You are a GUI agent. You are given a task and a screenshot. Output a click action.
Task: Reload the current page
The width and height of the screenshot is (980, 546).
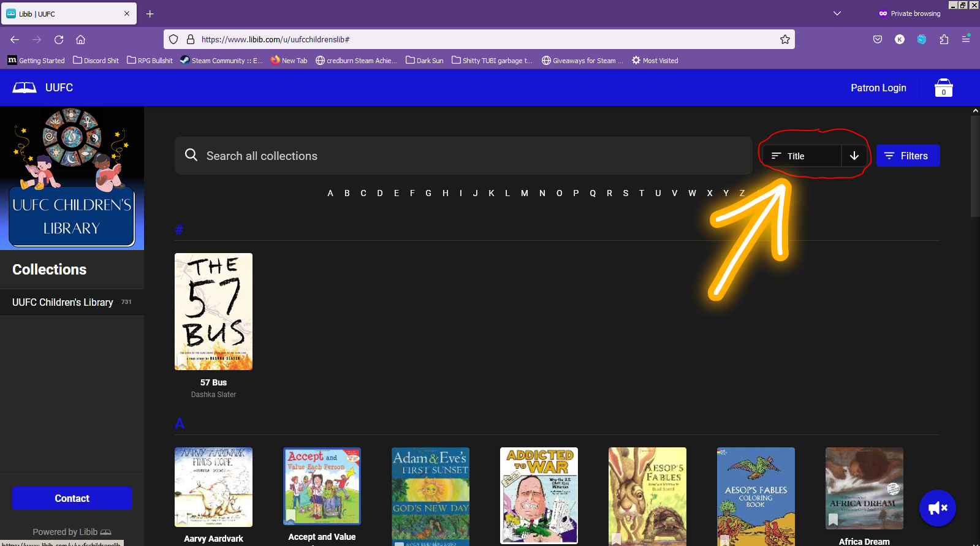[59, 39]
